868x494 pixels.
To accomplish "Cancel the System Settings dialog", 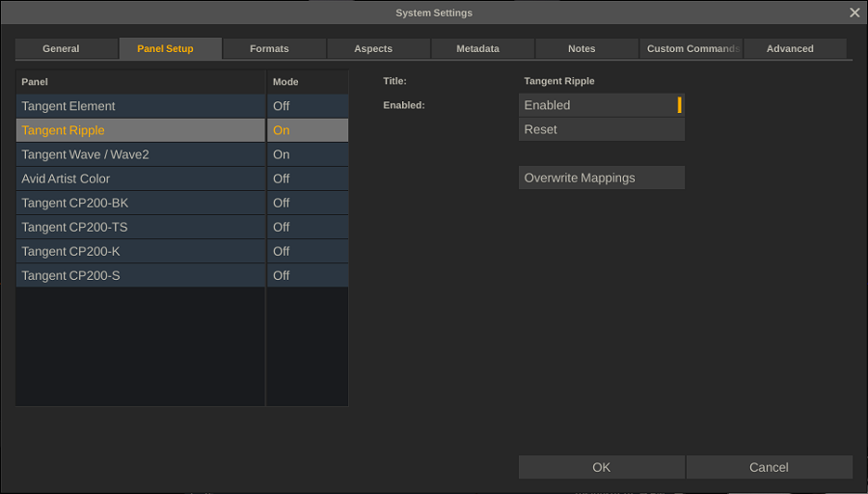I will 770,467.
